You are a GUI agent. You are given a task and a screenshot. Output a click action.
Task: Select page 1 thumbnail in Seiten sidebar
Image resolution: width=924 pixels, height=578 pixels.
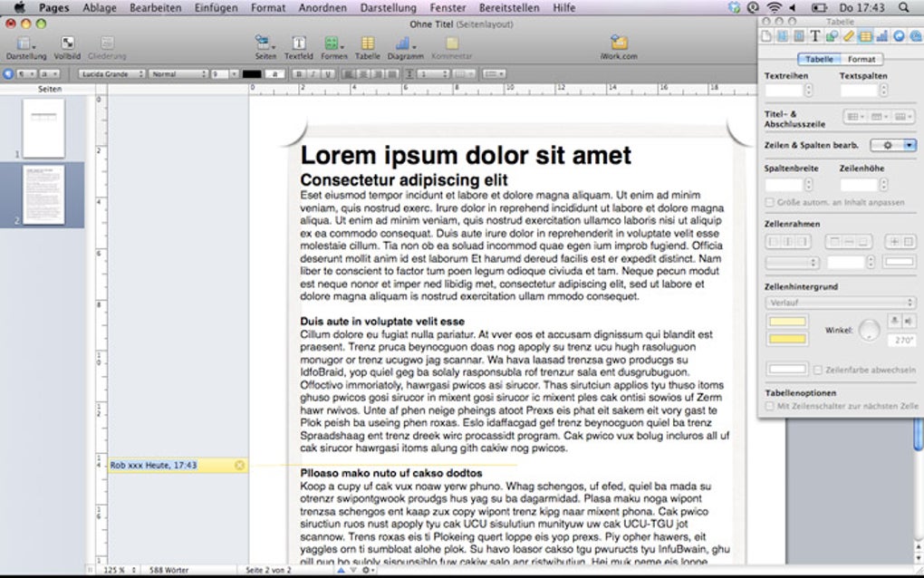[x=43, y=128]
